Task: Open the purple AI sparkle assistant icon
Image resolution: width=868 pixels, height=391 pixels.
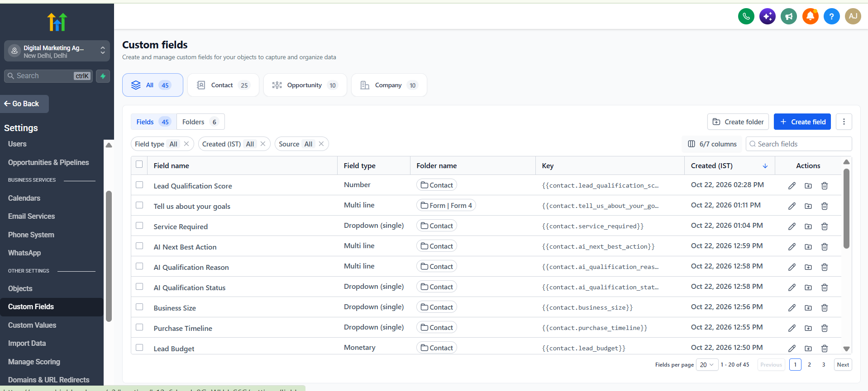Action: point(768,17)
